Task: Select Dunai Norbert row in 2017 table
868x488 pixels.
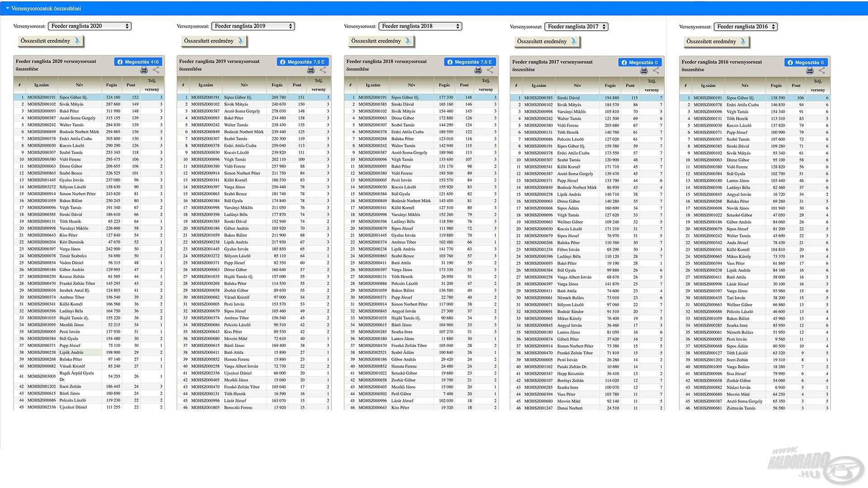Action: click(587, 408)
